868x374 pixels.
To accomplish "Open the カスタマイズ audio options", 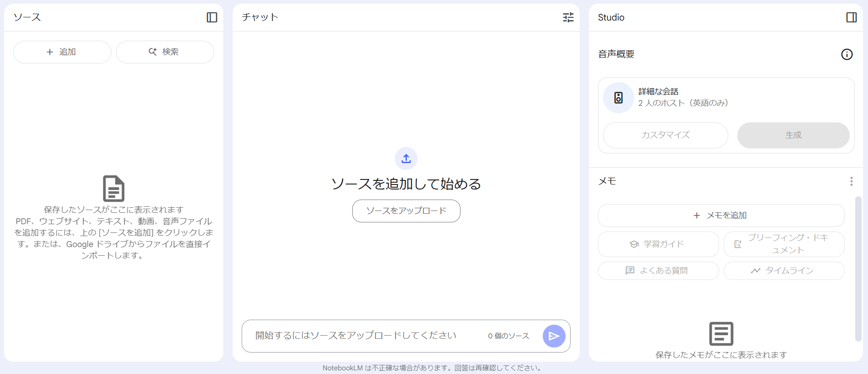I will pos(665,135).
